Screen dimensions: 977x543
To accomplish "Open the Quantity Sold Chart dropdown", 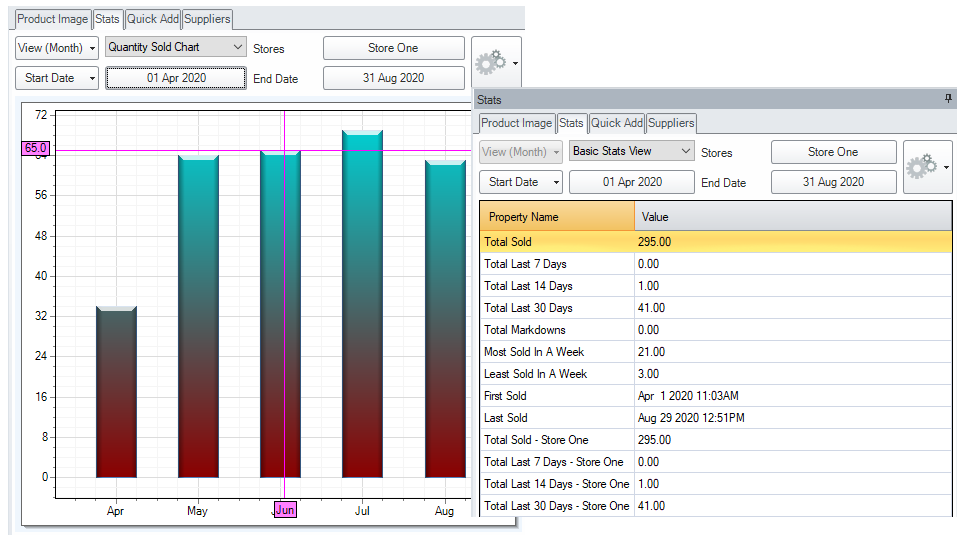I will pyautogui.click(x=176, y=47).
